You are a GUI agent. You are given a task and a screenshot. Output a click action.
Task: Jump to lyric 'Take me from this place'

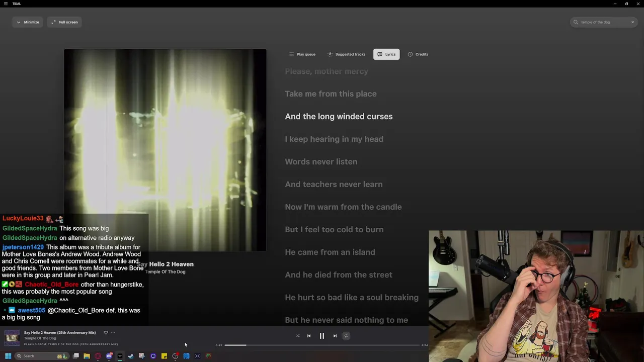331,94
